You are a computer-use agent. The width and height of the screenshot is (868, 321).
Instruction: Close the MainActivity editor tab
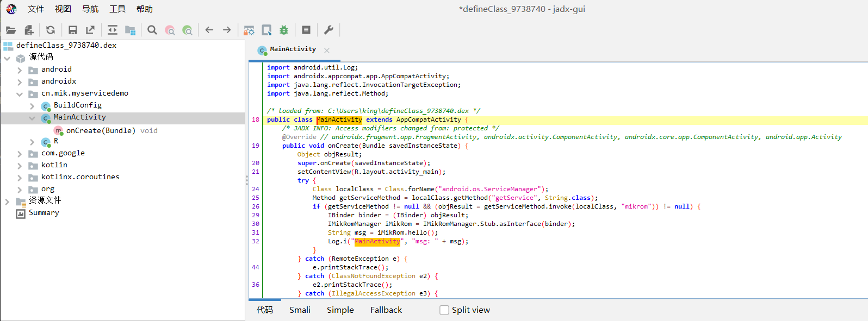point(327,51)
